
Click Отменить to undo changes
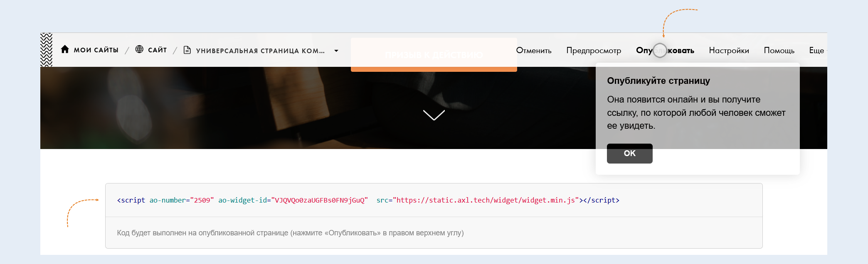click(x=534, y=50)
